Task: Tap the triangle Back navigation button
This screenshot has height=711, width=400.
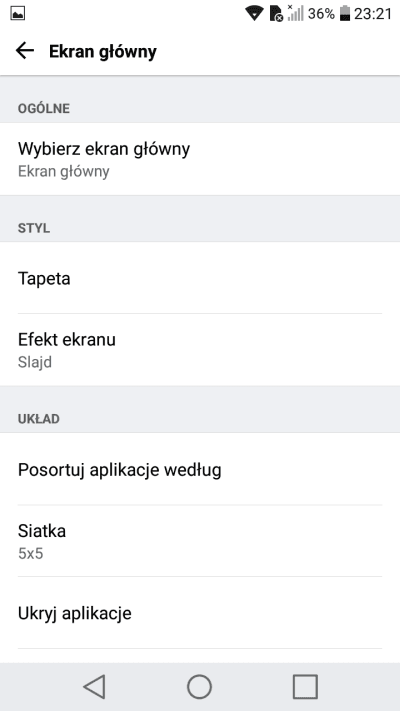Action: pyautogui.click(x=94, y=687)
